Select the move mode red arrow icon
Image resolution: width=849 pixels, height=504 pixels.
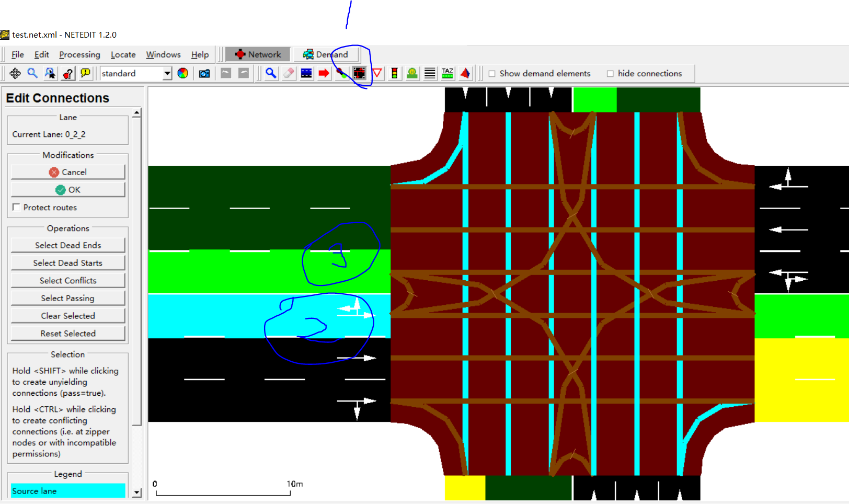click(x=324, y=73)
